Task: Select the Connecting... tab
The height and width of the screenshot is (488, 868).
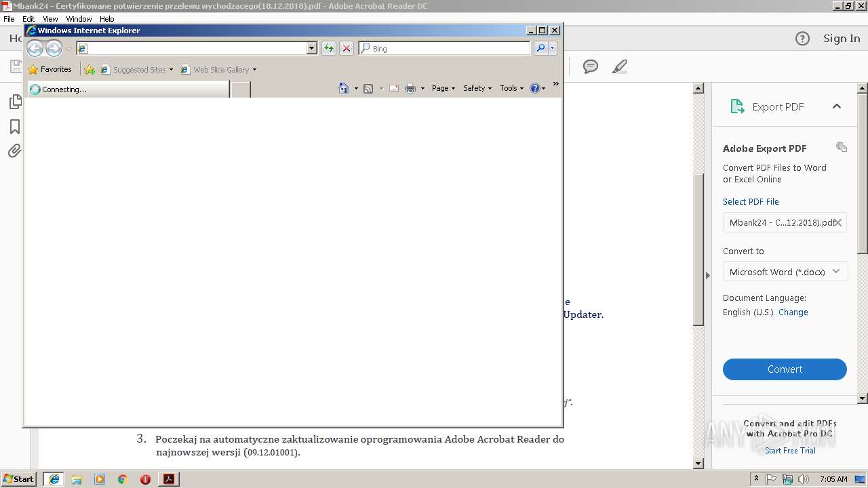Action: 127,89
